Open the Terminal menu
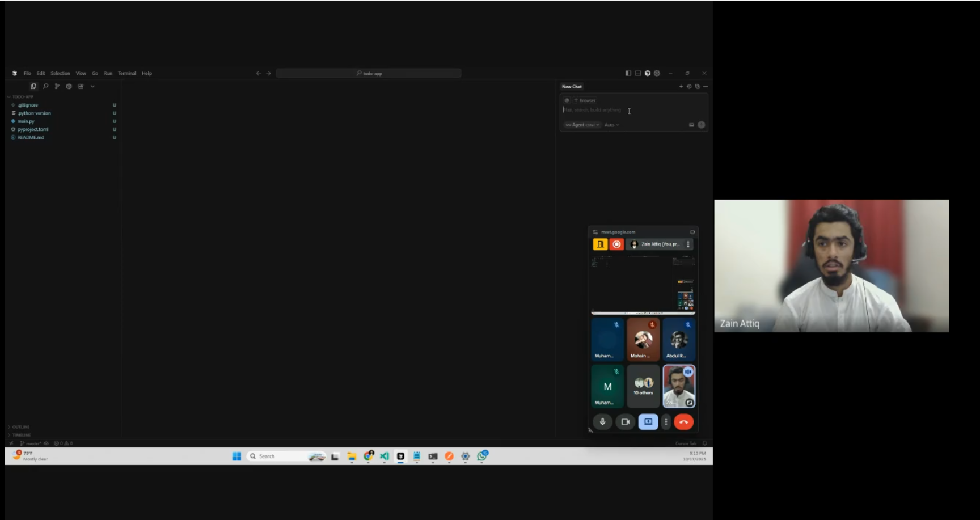Screen dimensions: 980x520 pyautogui.click(x=127, y=73)
